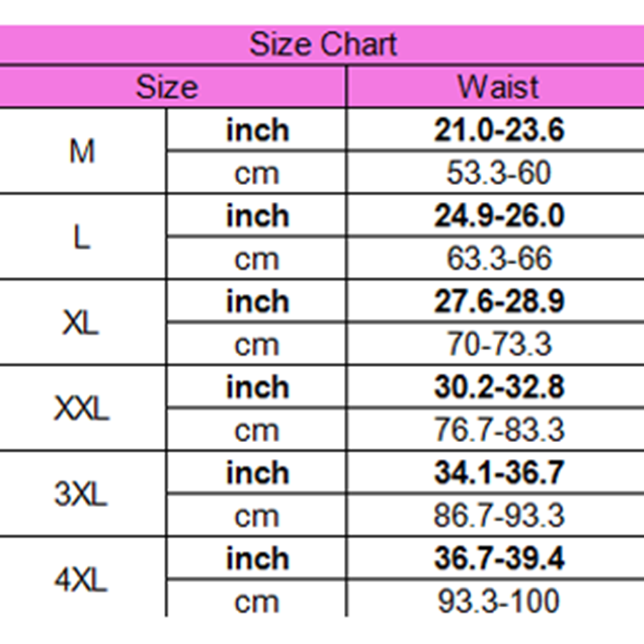Select the Size column header
Screen dimensions: 644x644
pyautogui.click(x=167, y=87)
